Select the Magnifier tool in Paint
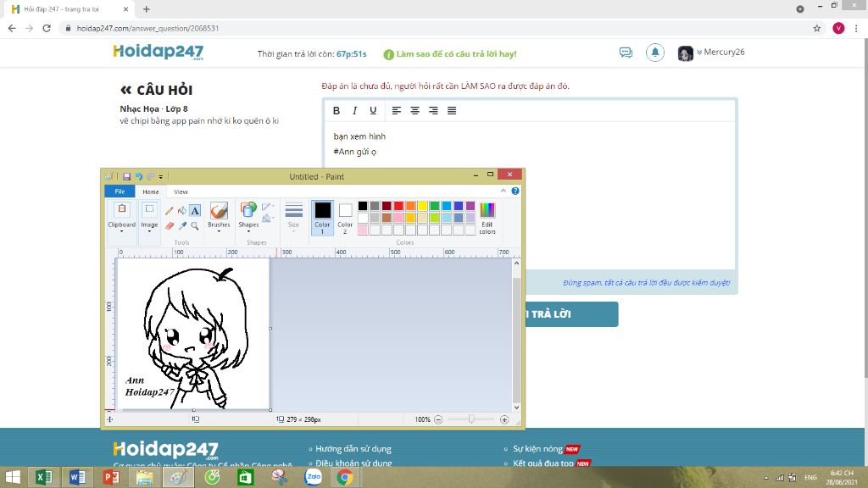This screenshot has width=868, height=488. [195, 225]
